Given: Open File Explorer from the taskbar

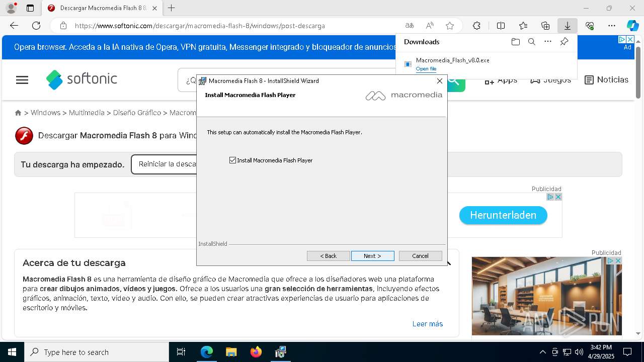Looking at the screenshot, I should 231,352.
